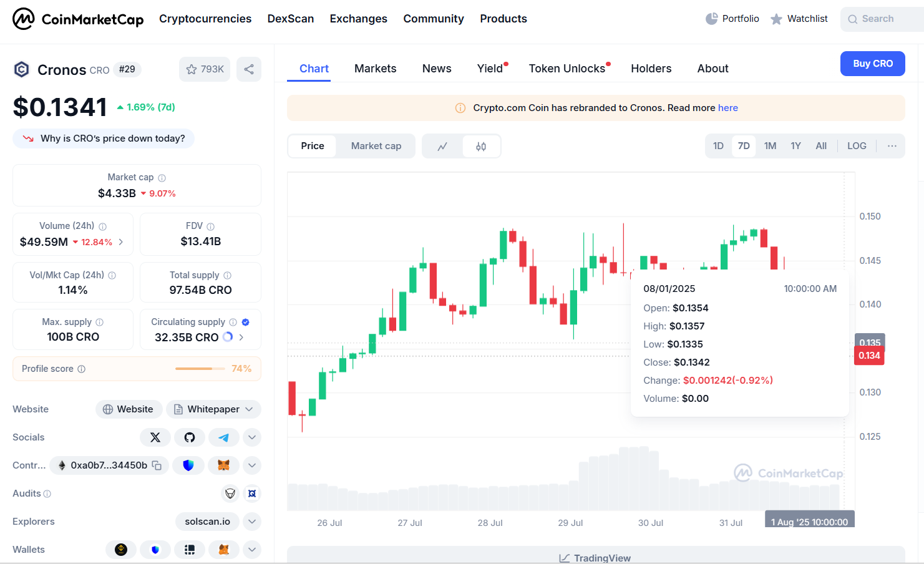
Task: Add Cronos to watchlist via star button
Action: pyautogui.click(x=205, y=69)
